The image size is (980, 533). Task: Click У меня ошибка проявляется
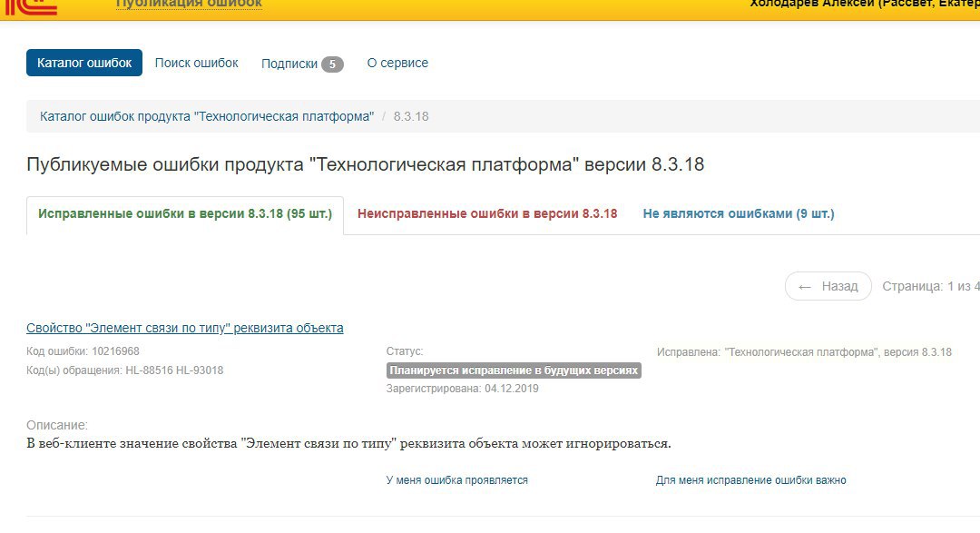pos(456,480)
